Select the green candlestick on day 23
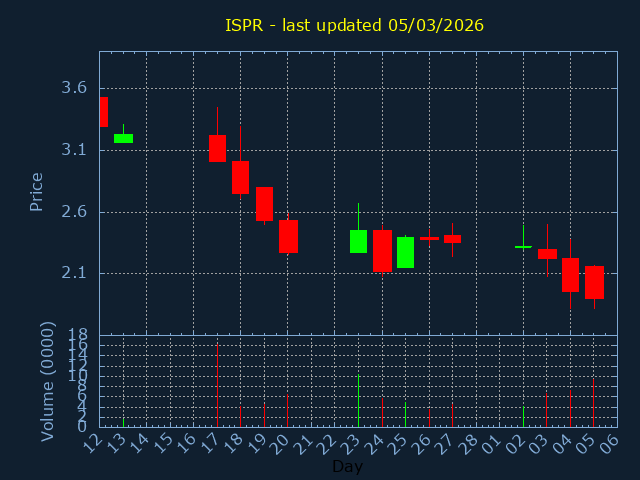Screen dimensions: 640x480 point(358,241)
